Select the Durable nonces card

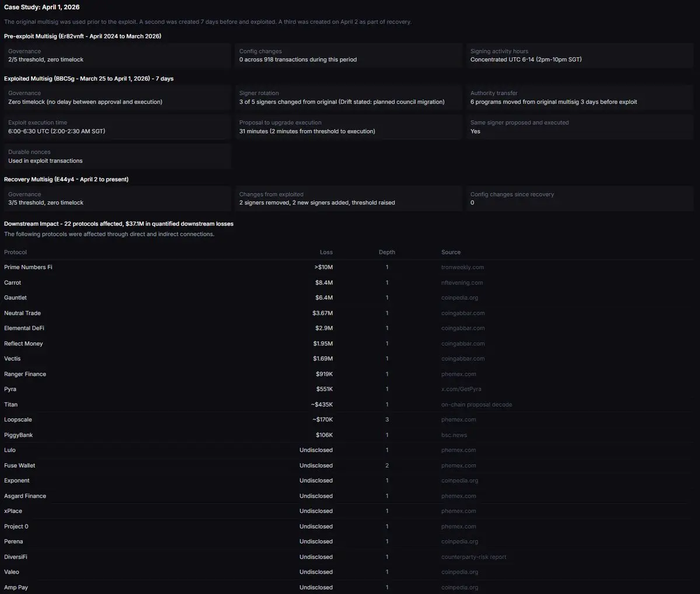[117, 156]
